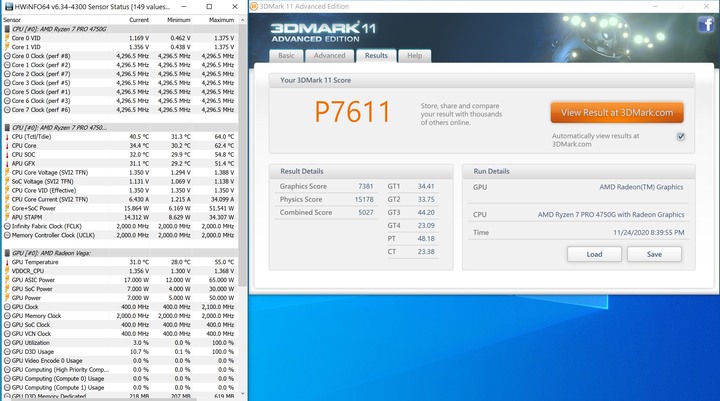Click View Result at 3DMark.com button

pos(617,113)
